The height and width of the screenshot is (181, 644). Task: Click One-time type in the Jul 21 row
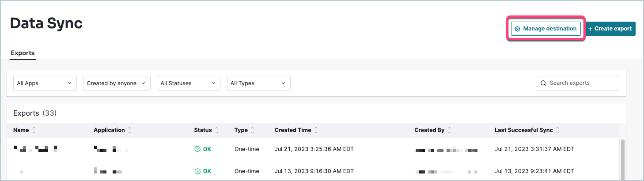247,149
